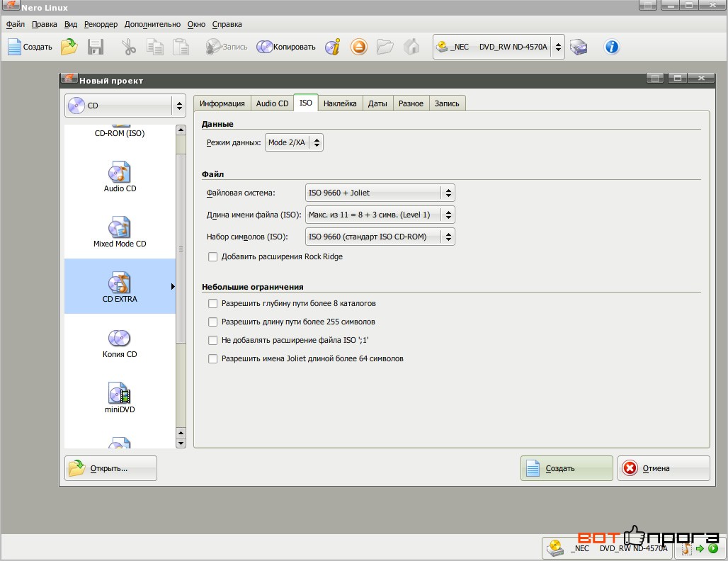Check Разрешить имена Joliet длиной более 64
The width and height of the screenshot is (728, 561).
point(212,359)
